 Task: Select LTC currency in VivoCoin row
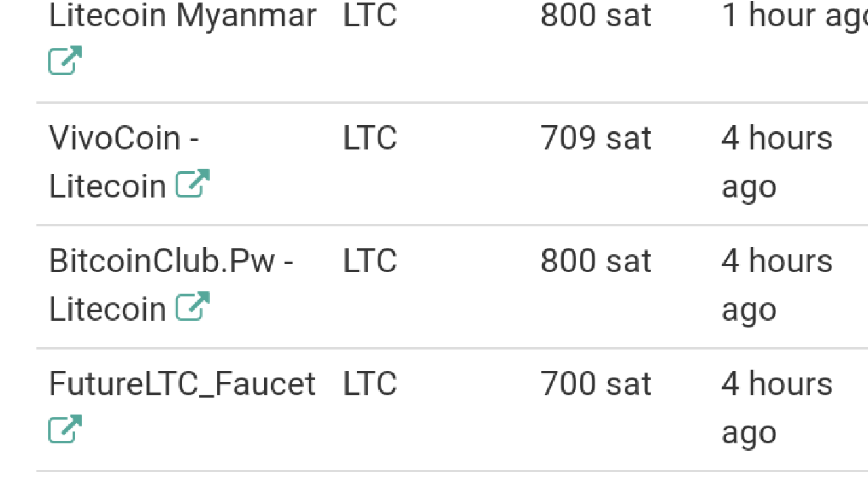pos(370,139)
